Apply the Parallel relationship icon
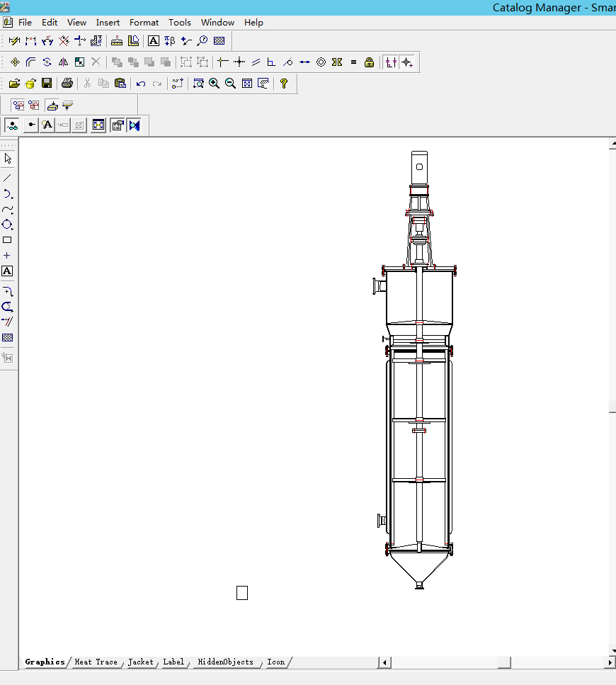616x685 pixels. [256, 62]
